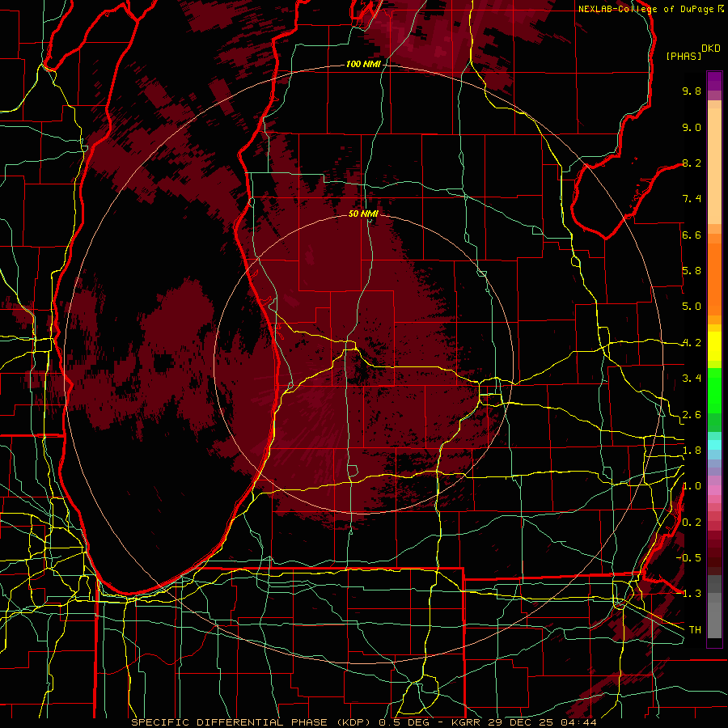Click the TH threshold label on the scale
This screenshot has height=728, width=728.
pyautogui.click(x=695, y=630)
